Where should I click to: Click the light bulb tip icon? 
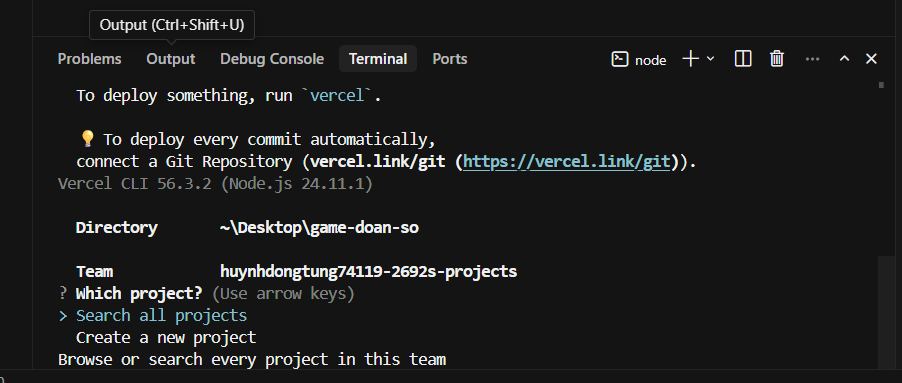click(x=87, y=139)
